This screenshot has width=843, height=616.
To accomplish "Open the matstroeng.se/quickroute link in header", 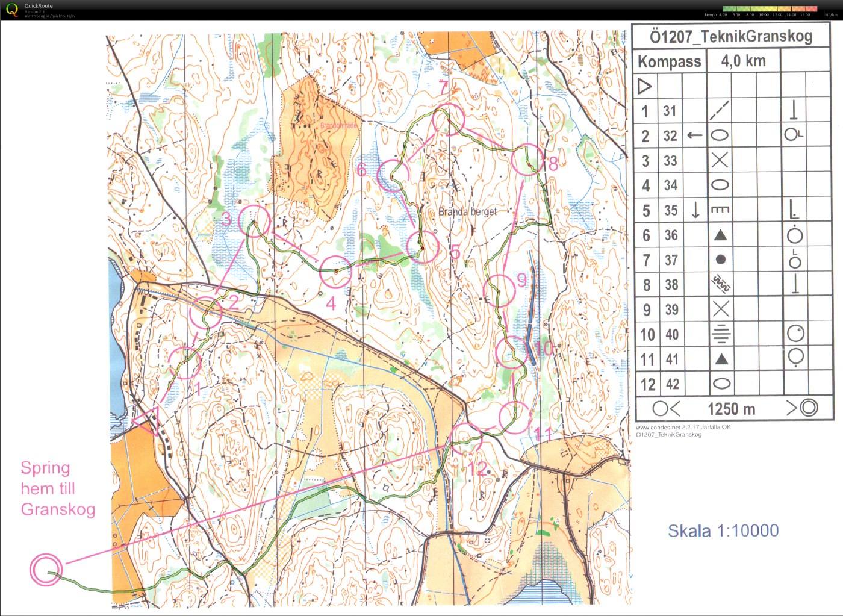I will [x=49, y=16].
